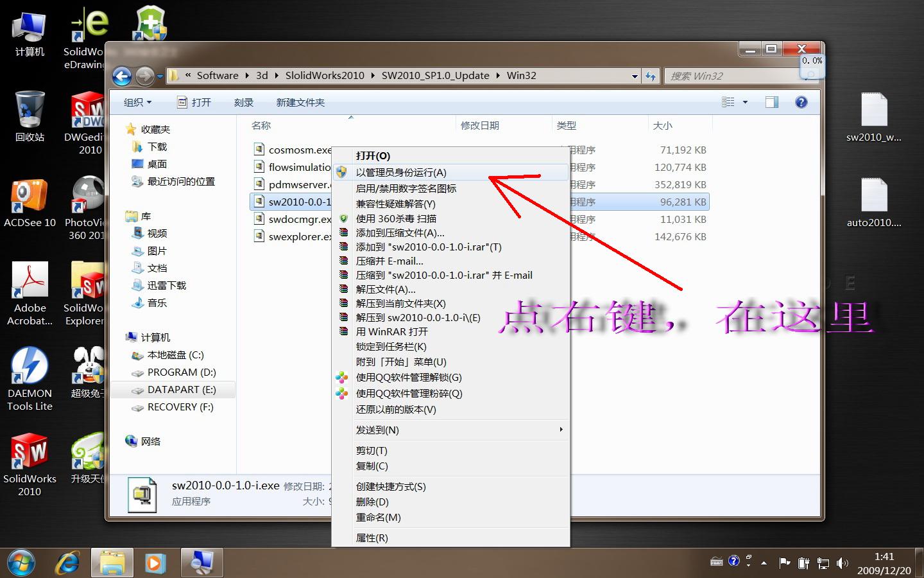
Task: Launch ACDSee 10 from desktop
Action: (30, 203)
